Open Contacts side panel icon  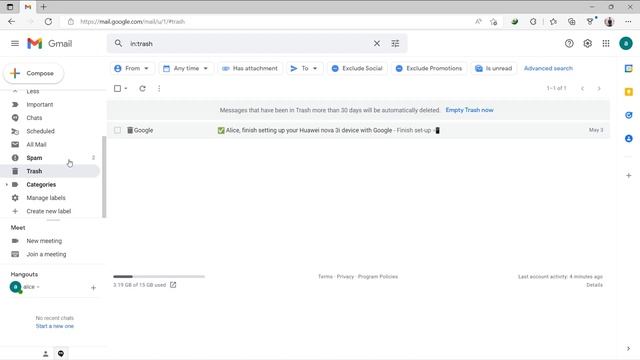click(629, 139)
